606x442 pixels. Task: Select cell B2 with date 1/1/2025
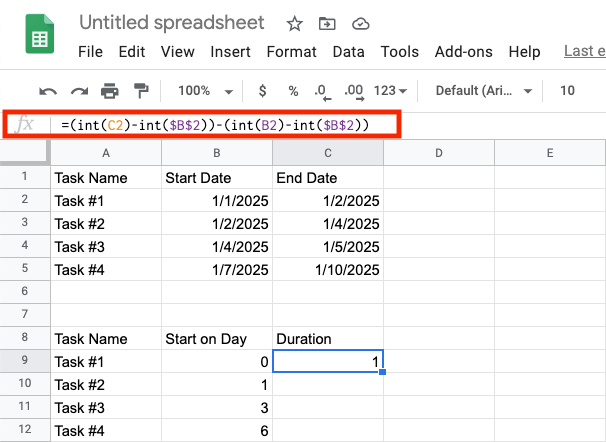[x=216, y=200]
